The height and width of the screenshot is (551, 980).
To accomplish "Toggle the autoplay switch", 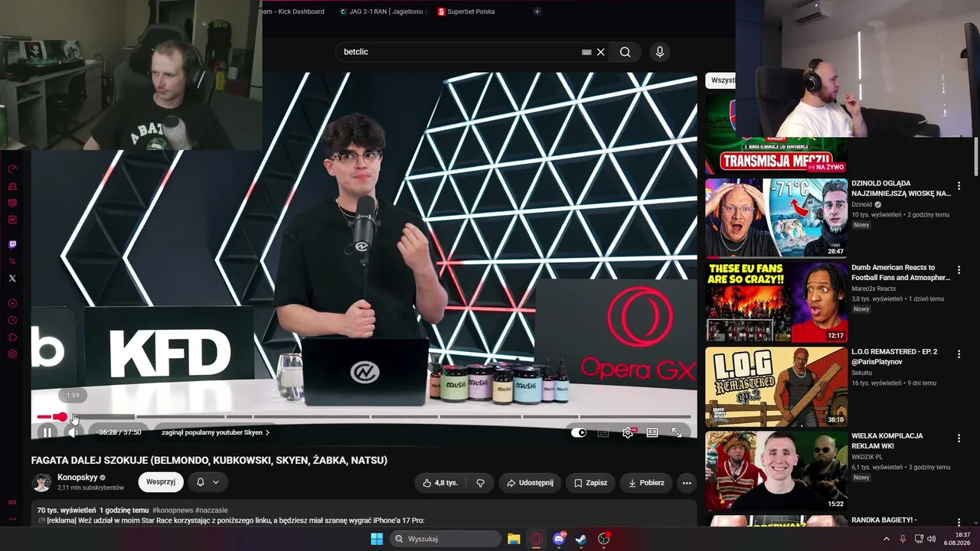I will pyautogui.click(x=579, y=432).
